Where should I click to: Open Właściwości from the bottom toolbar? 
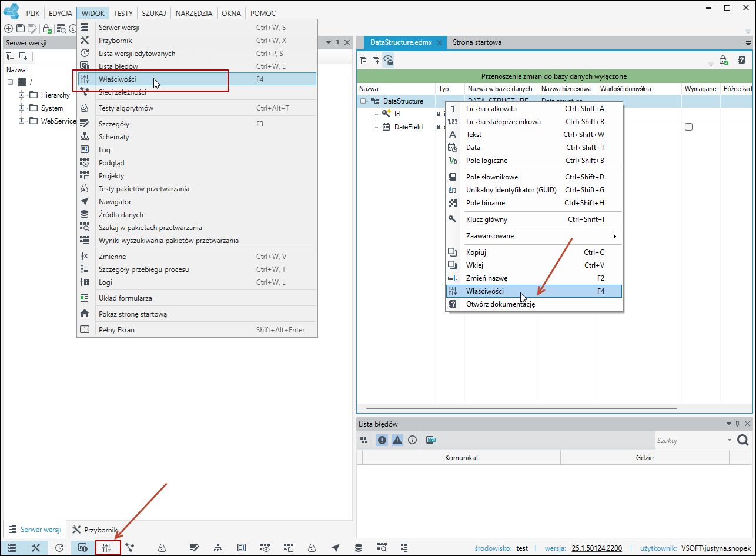[x=107, y=548]
